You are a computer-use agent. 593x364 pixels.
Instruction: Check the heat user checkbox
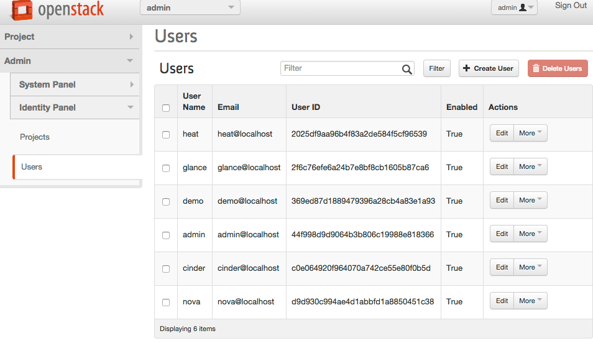[x=165, y=135]
